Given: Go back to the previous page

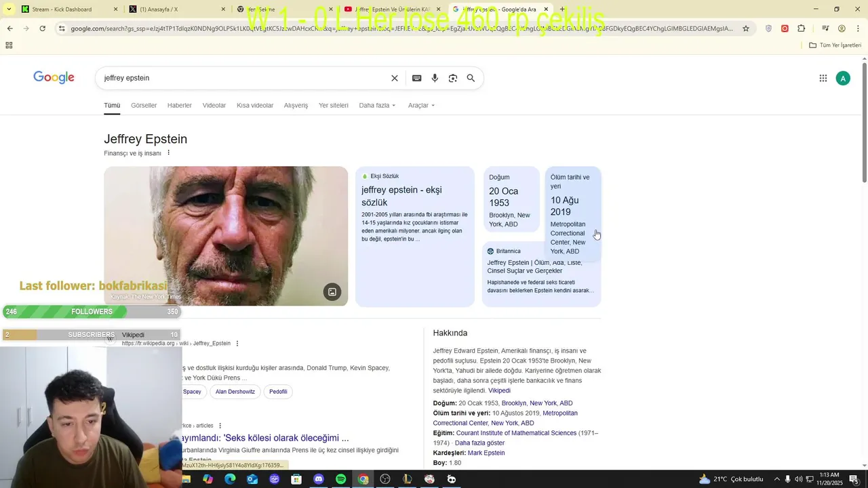Looking at the screenshot, I should click(x=9, y=28).
